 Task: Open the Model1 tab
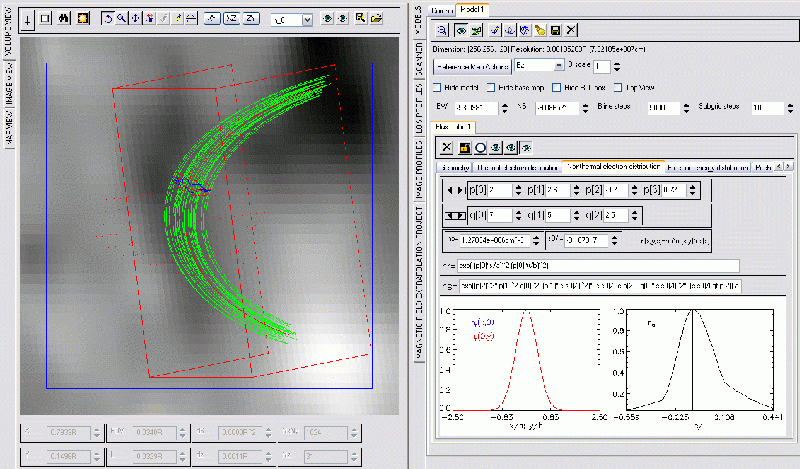click(x=472, y=9)
